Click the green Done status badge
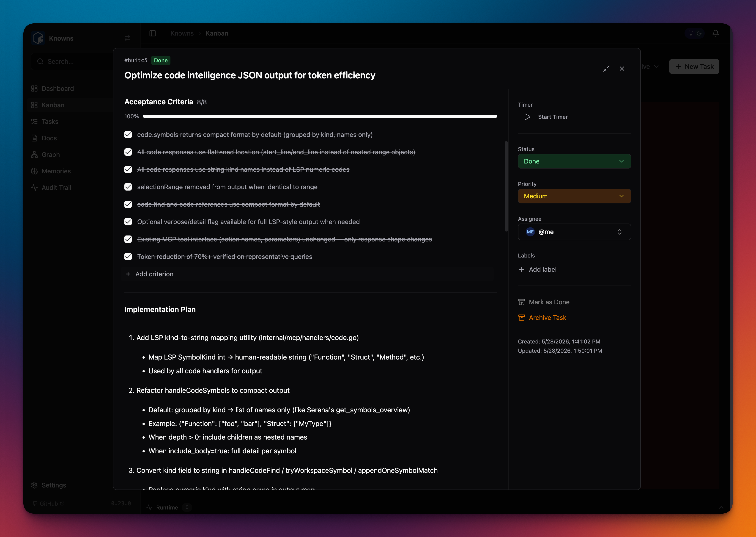The height and width of the screenshot is (537, 756). [x=161, y=61]
